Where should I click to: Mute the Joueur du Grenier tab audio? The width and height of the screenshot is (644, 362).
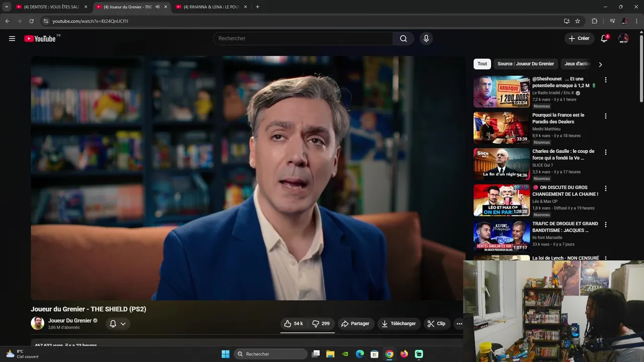[x=157, y=7]
